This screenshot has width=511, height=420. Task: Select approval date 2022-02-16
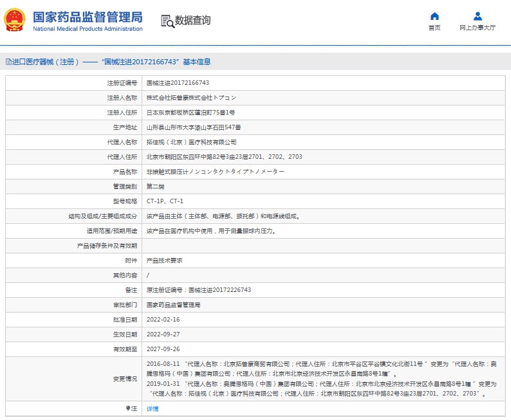163,320
